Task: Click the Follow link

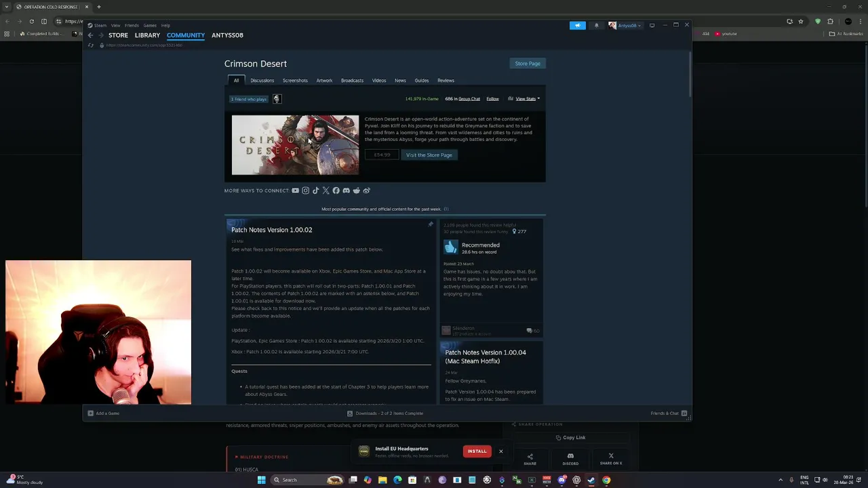Action: click(492, 99)
